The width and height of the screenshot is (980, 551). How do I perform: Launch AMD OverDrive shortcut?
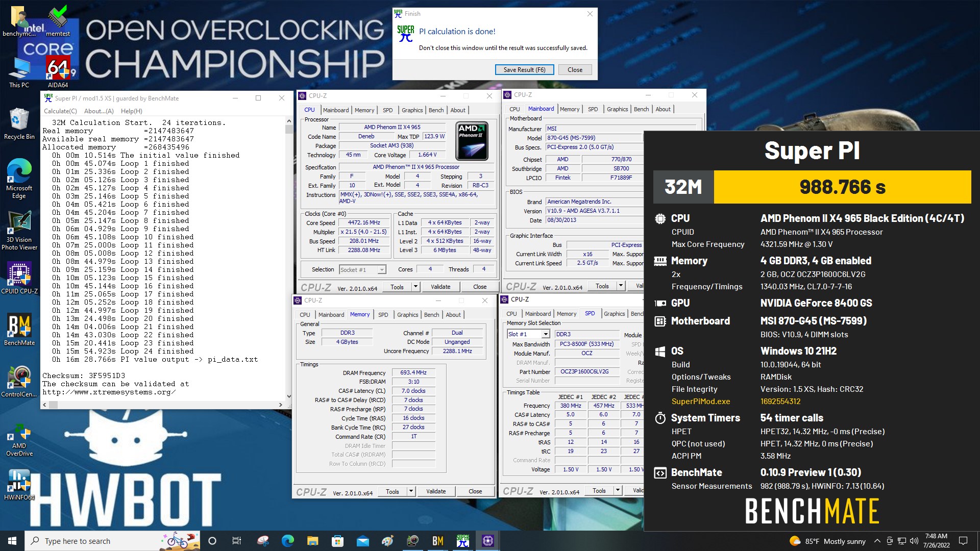[x=19, y=440]
